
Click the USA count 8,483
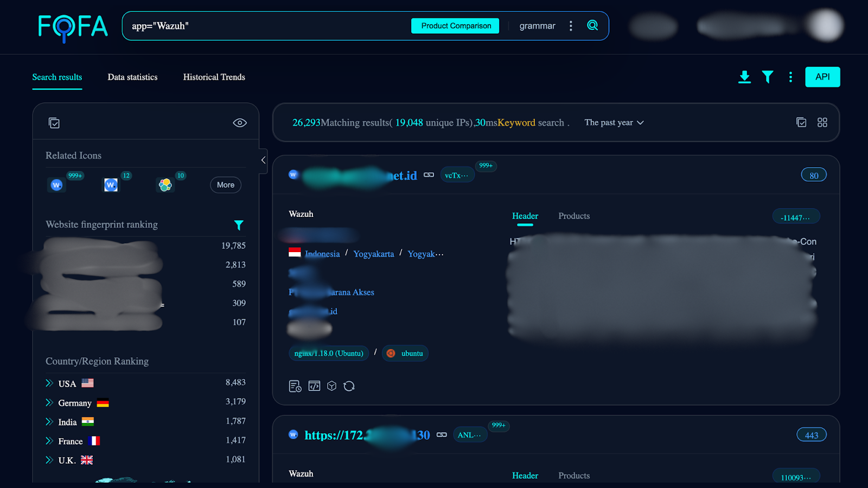(x=235, y=383)
